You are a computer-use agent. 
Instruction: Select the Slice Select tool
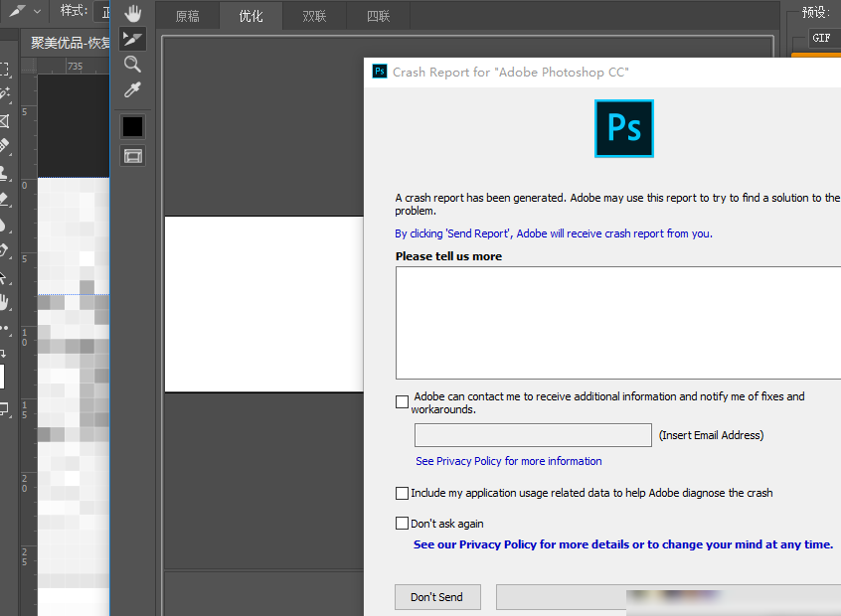coord(132,39)
